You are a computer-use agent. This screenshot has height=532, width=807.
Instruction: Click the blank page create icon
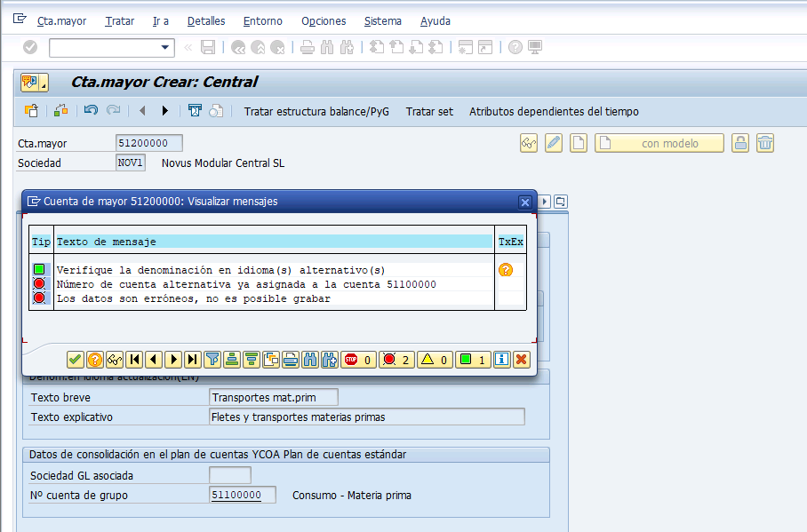(579, 143)
